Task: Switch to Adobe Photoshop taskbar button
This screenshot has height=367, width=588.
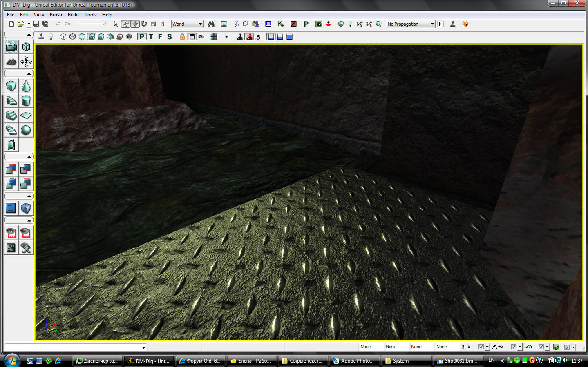Action: [354, 361]
